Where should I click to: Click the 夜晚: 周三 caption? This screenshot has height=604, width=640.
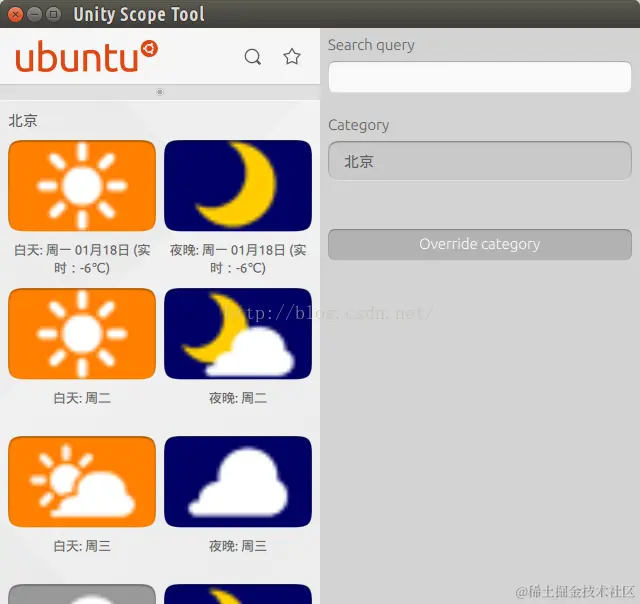tap(238, 546)
